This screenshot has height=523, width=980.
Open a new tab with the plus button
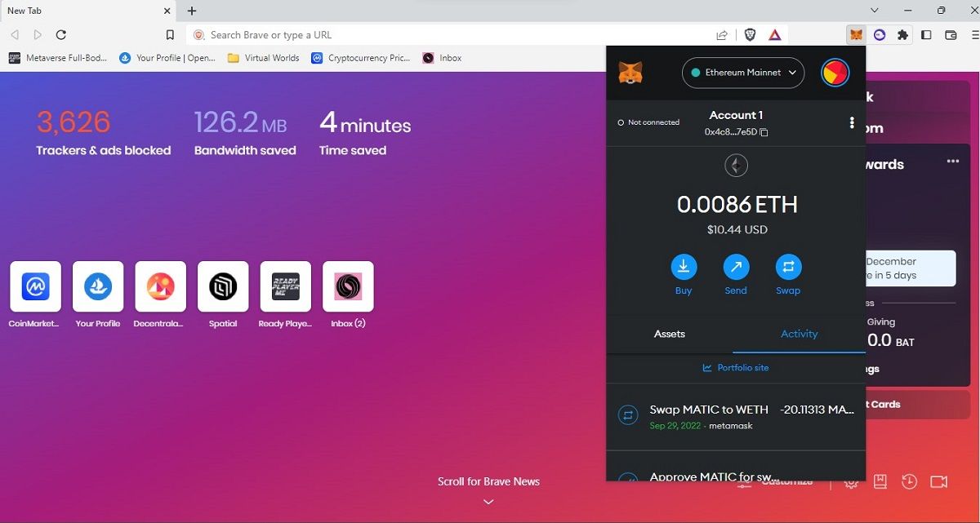pos(192,11)
